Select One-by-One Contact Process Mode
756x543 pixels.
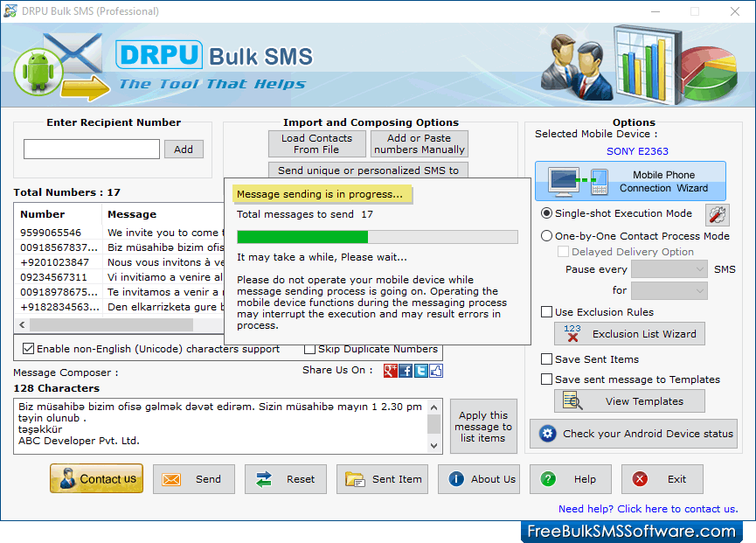pyautogui.click(x=635, y=236)
